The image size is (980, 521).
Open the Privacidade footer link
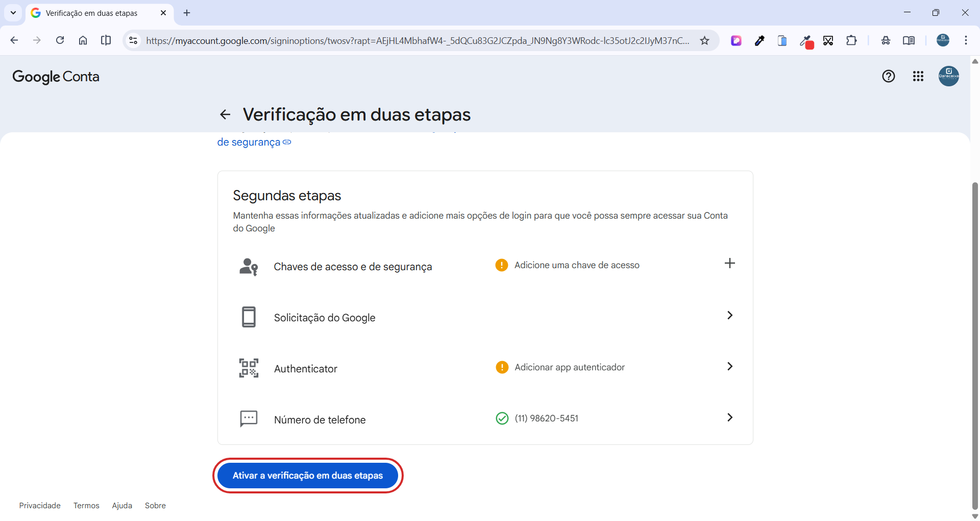coord(40,505)
